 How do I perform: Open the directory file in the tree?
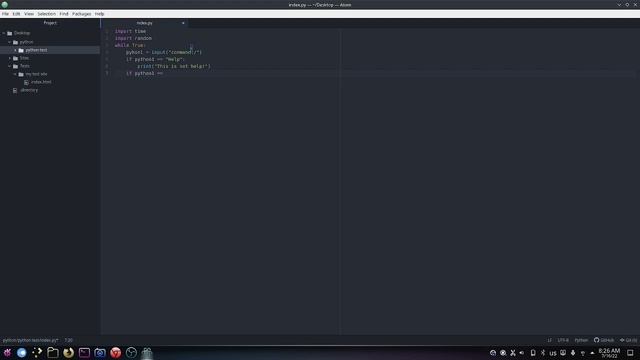click(29, 90)
